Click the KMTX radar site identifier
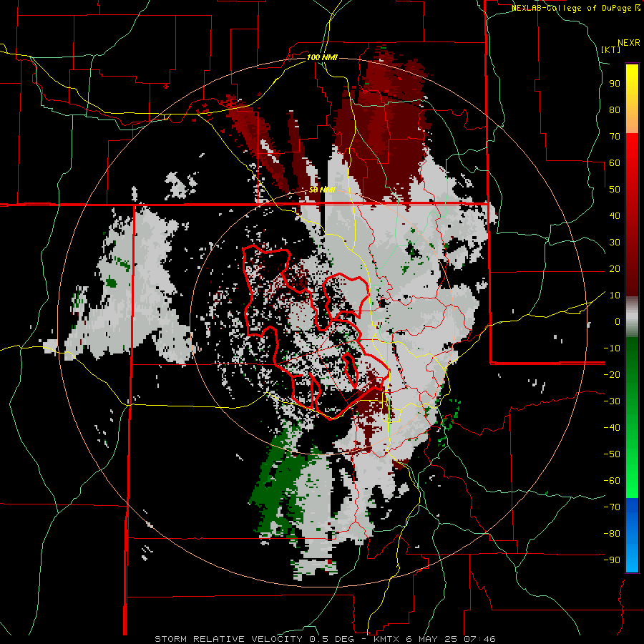 coord(387,639)
